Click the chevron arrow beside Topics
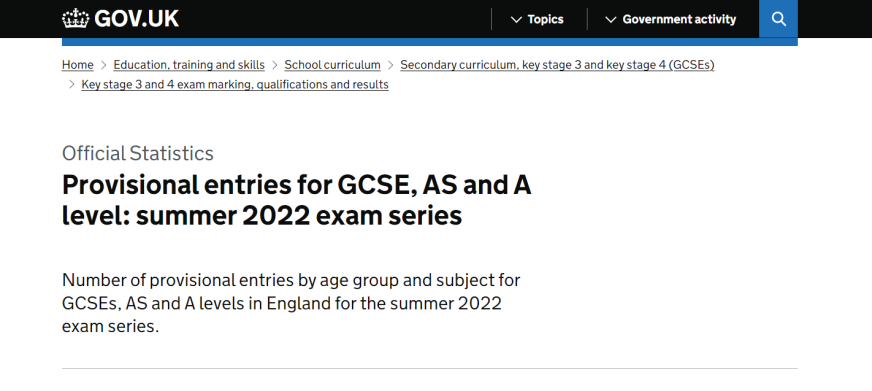The height and width of the screenshot is (391, 872). (x=516, y=19)
